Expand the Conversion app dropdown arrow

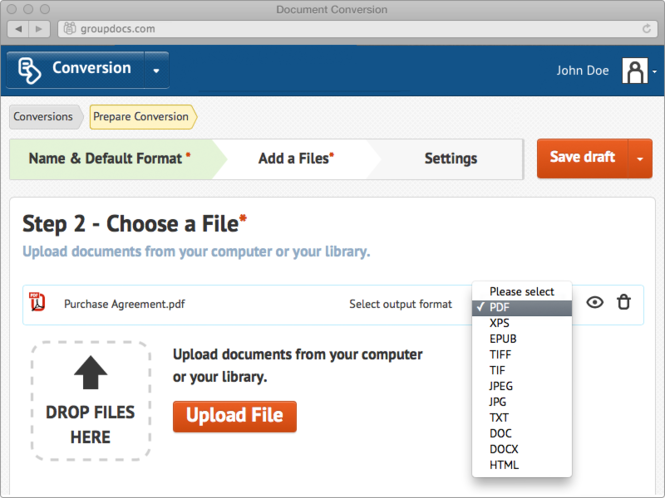point(156,70)
